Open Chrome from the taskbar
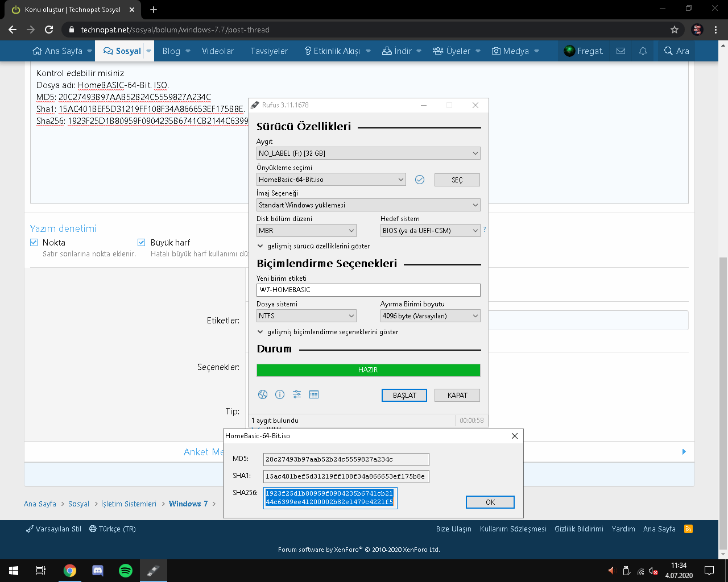Viewport: 728px width, 582px height. (70, 571)
